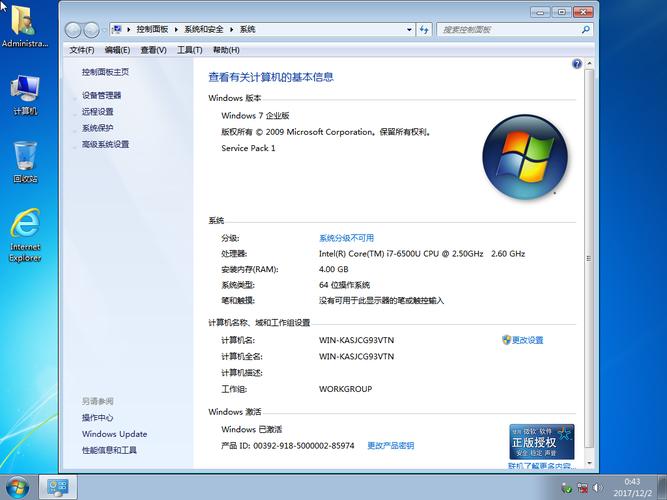
Task: Click the Windows 已激活 text
Action: tap(251, 429)
